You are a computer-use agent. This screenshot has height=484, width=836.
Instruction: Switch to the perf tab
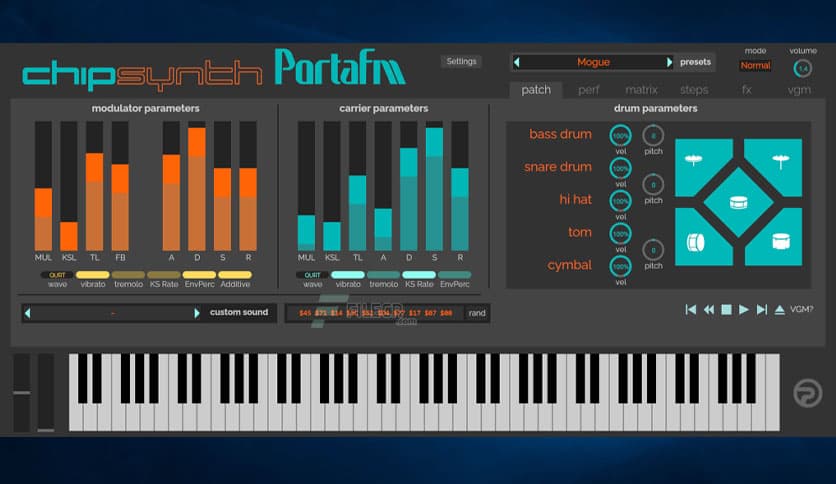click(x=589, y=90)
